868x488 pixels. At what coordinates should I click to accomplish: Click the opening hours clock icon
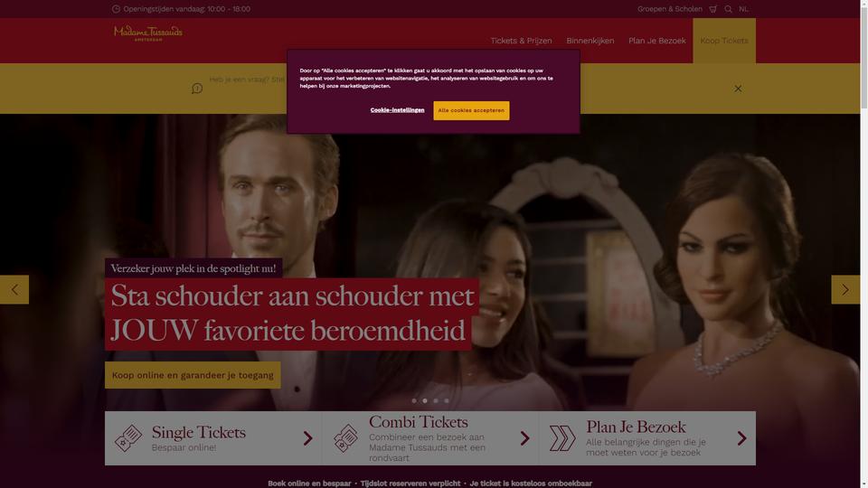(116, 9)
